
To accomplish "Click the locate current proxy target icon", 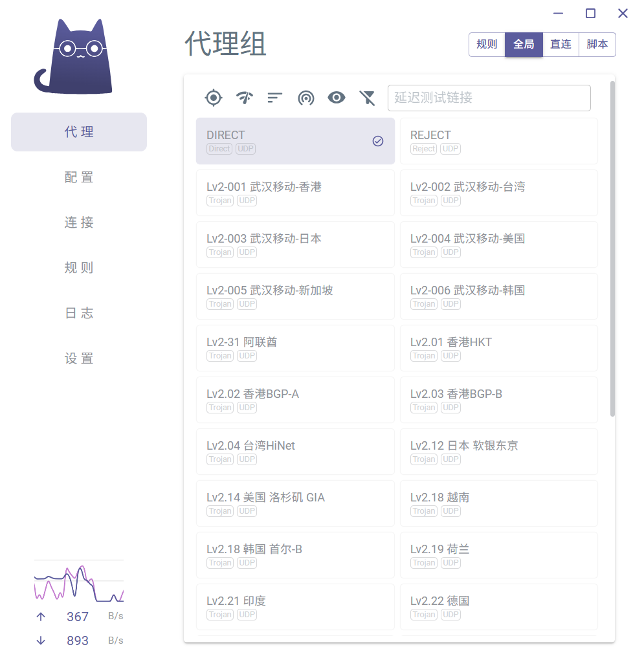I will 213,98.
